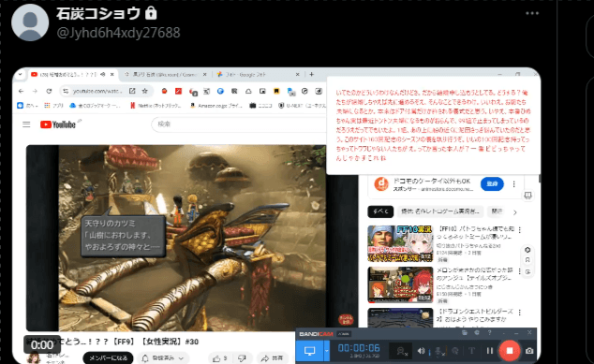The height and width of the screenshot is (364, 594).
Task: Open the tweet's three-dot more options menu
Action: 532,13
